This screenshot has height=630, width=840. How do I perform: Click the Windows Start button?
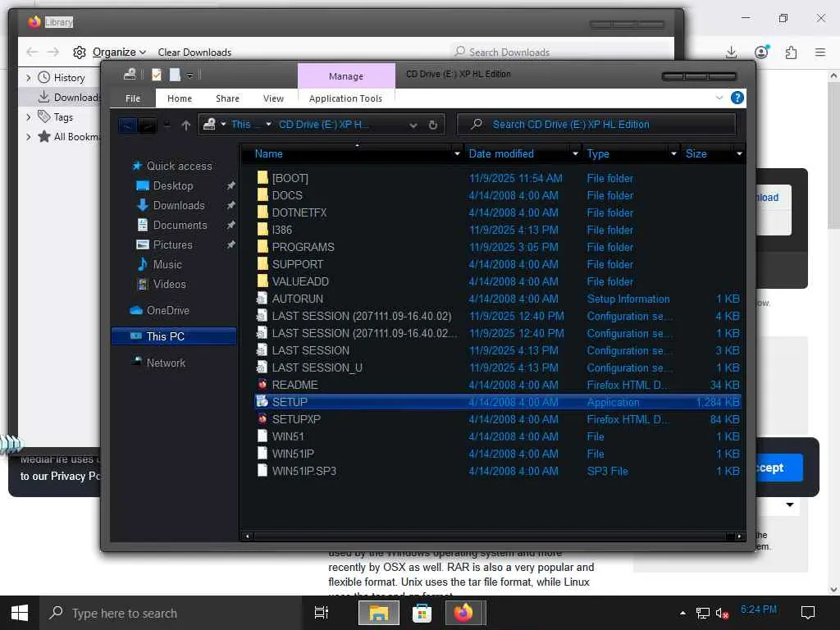[x=20, y=613]
